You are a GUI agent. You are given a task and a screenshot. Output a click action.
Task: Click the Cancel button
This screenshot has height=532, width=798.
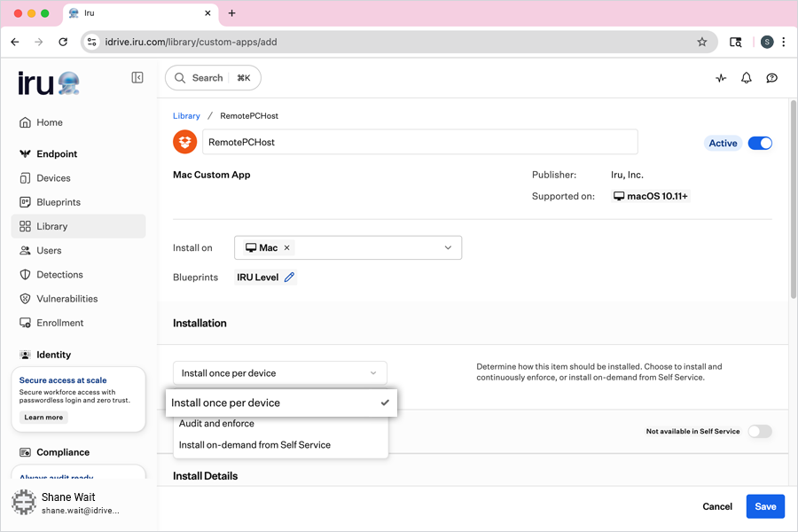point(717,506)
